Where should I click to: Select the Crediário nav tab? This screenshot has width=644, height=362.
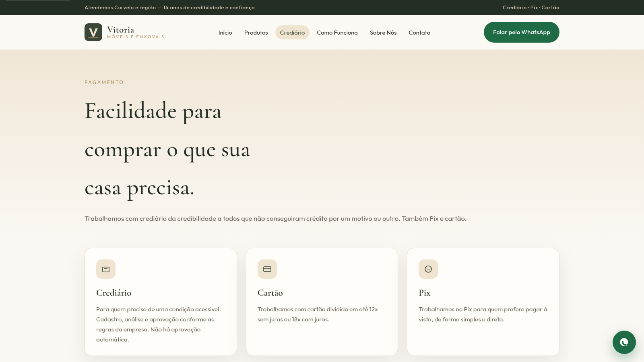click(x=292, y=33)
